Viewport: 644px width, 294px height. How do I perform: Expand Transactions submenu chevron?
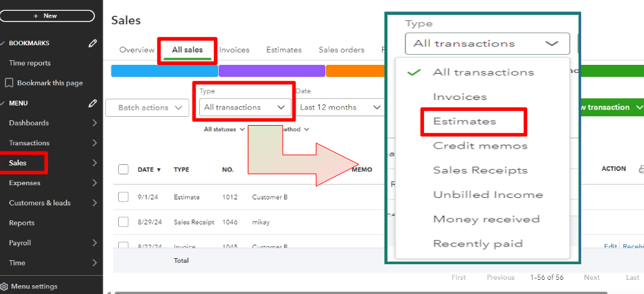click(x=95, y=143)
